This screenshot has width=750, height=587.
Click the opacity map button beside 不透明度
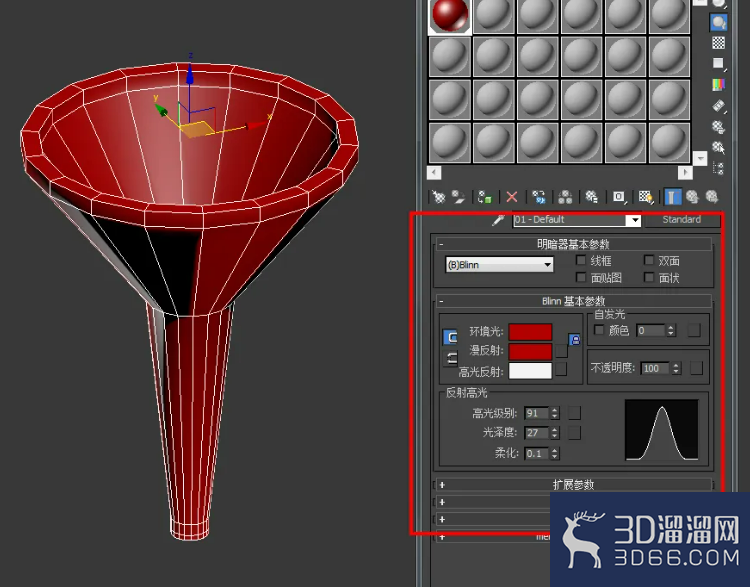(696, 368)
